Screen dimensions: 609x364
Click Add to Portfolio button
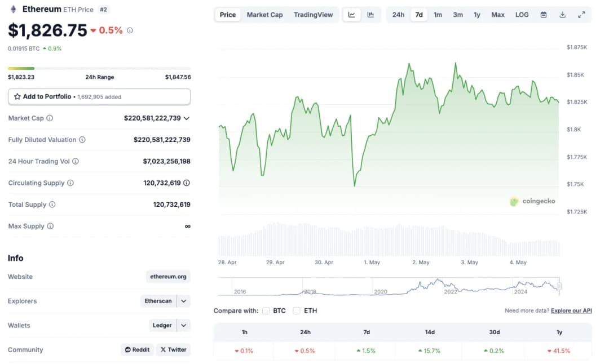[x=99, y=97]
